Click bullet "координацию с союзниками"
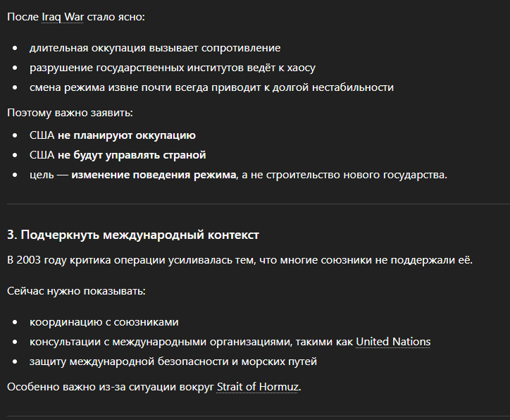 click(x=104, y=322)
